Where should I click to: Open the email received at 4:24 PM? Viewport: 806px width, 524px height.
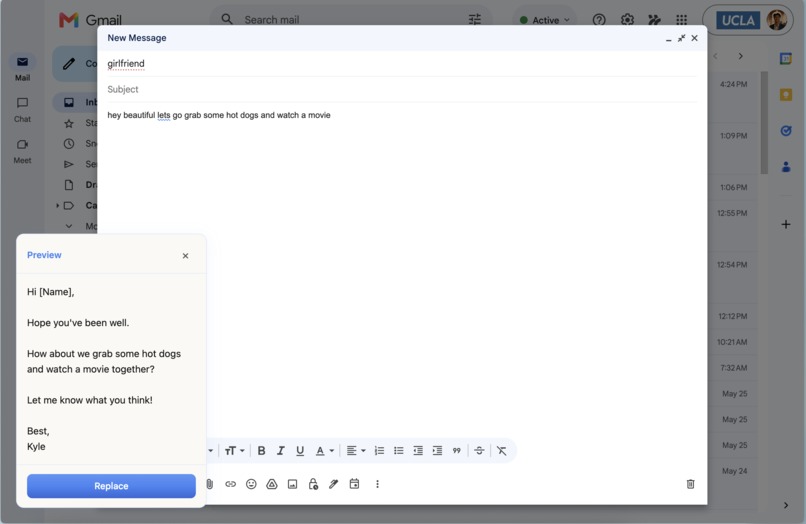click(x=734, y=84)
